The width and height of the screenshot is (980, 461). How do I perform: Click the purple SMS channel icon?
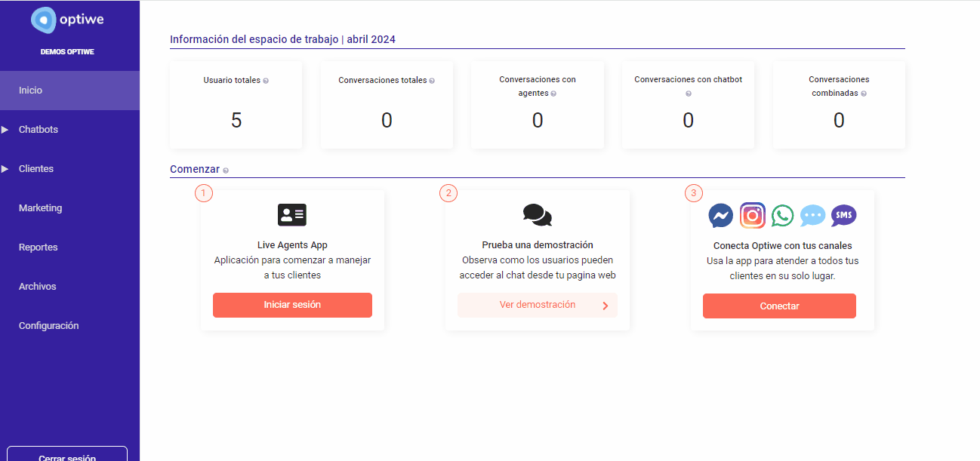tap(843, 216)
